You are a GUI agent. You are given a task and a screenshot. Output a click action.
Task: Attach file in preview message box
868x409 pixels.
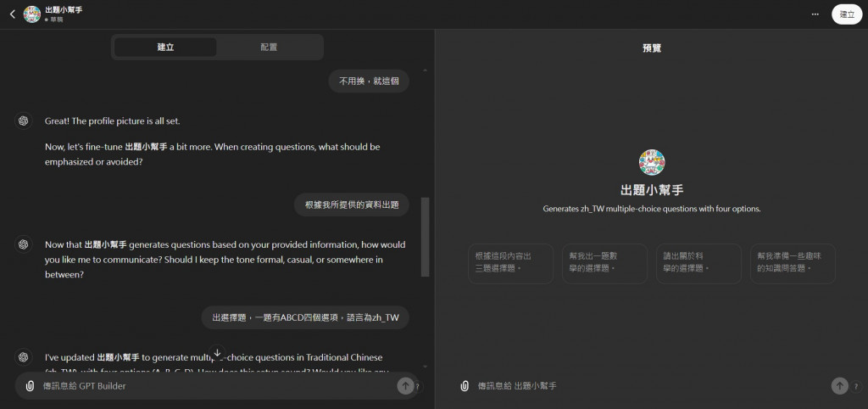coord(465,386)
